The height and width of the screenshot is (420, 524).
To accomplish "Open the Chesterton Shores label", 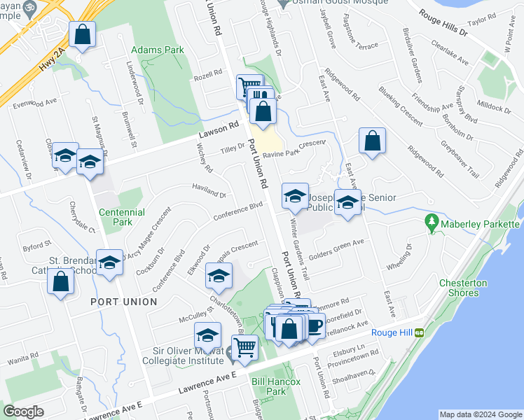I will (463, 288).
